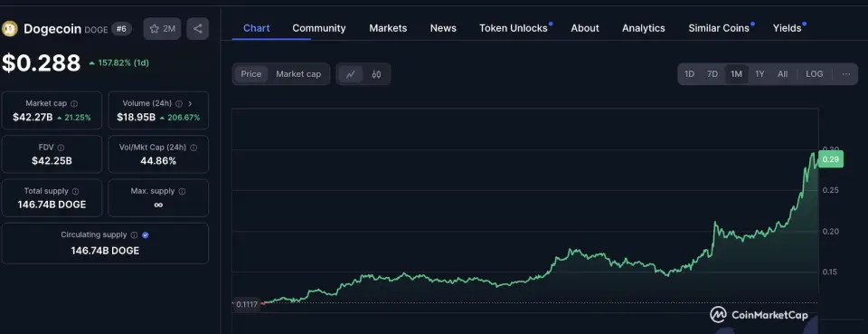Viewport: 868px width, 334px height.
Task: Select the 7D time range
Action: (712, 74)
